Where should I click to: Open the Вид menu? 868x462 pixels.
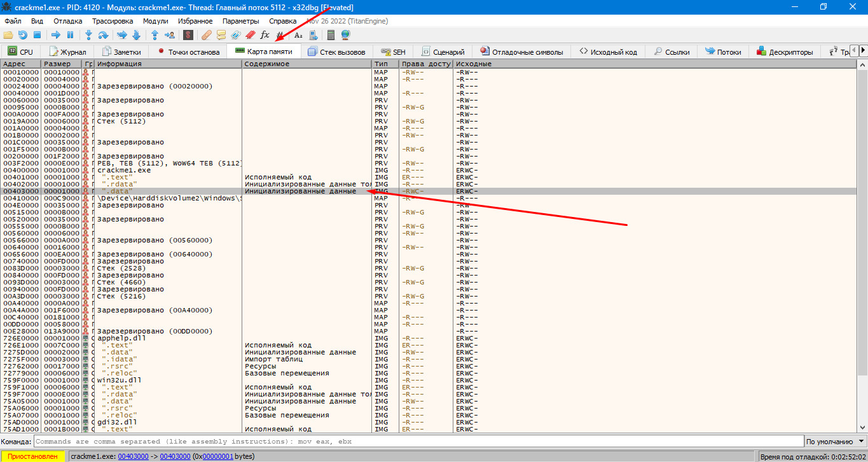pyautogui.click(x=37, y=21)
